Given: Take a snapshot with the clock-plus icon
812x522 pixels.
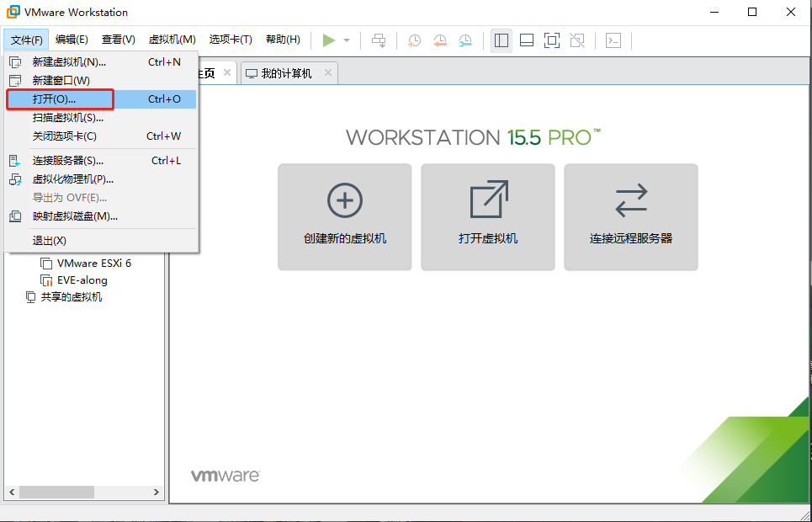Looking at the screenshot, I should 414,40.
